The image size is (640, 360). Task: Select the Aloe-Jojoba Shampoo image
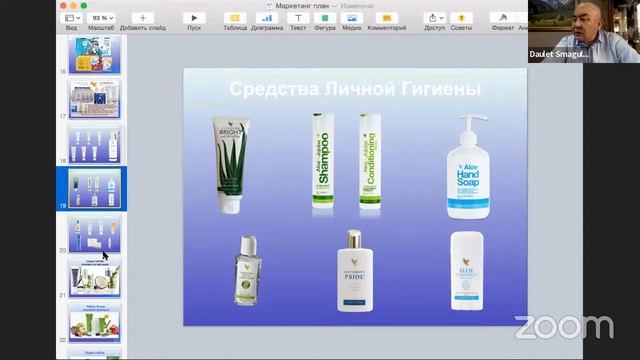323,162
